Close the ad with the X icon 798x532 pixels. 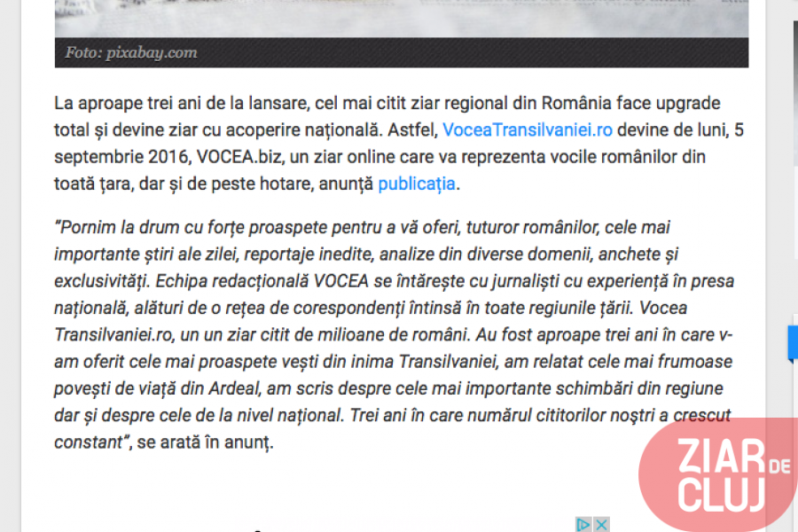[601, 524]
